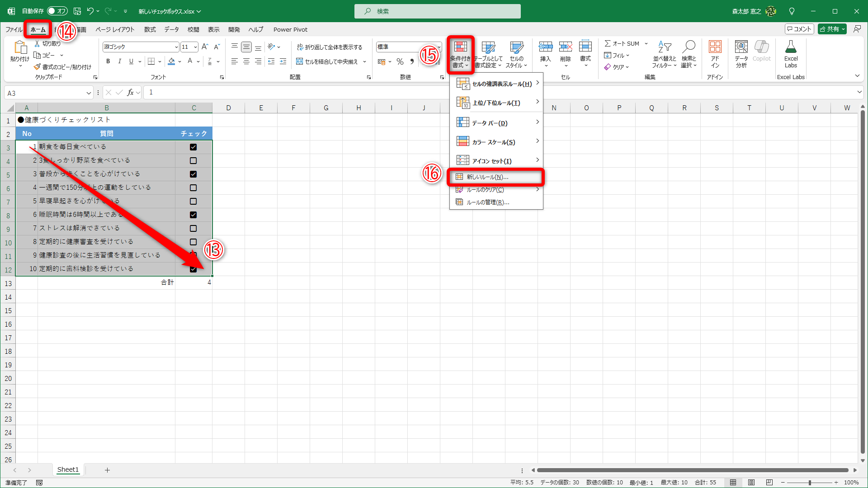Check the checkbox in row 4

click(x=193, y=160)
